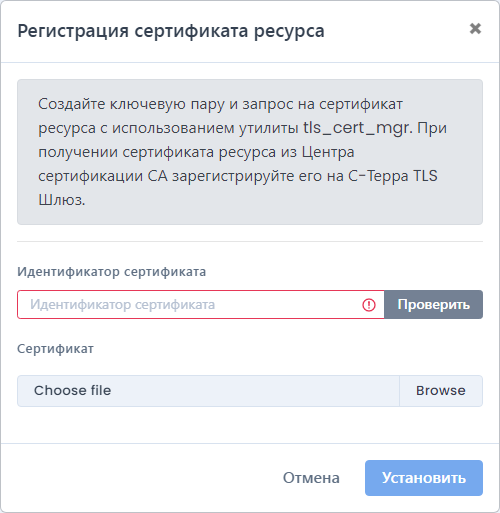This screenshot has width=500, height=513.
Task: Click the получении сертификата ресурса text
Action: coord(157,153)
